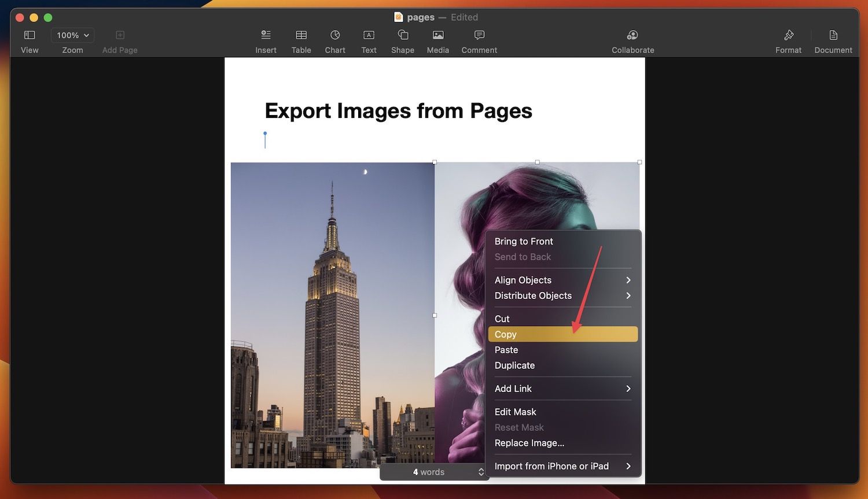Screen dimensions: 868x499
Task: Add a Table from the toolbar
Action: (x=301, y=35)
